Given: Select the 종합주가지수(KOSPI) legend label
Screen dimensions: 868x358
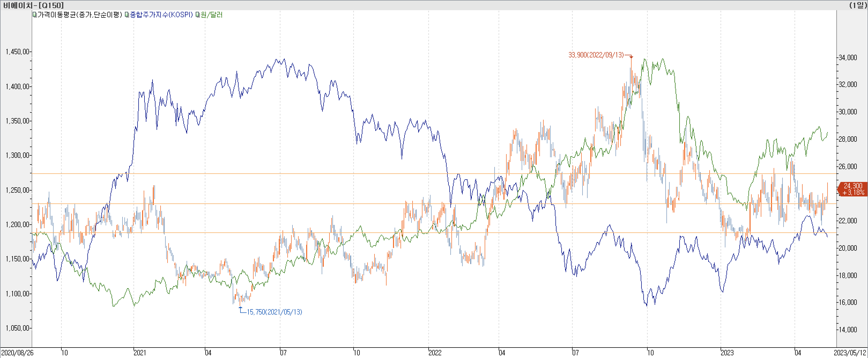Looking at the screenshot, I should (161, 15).
